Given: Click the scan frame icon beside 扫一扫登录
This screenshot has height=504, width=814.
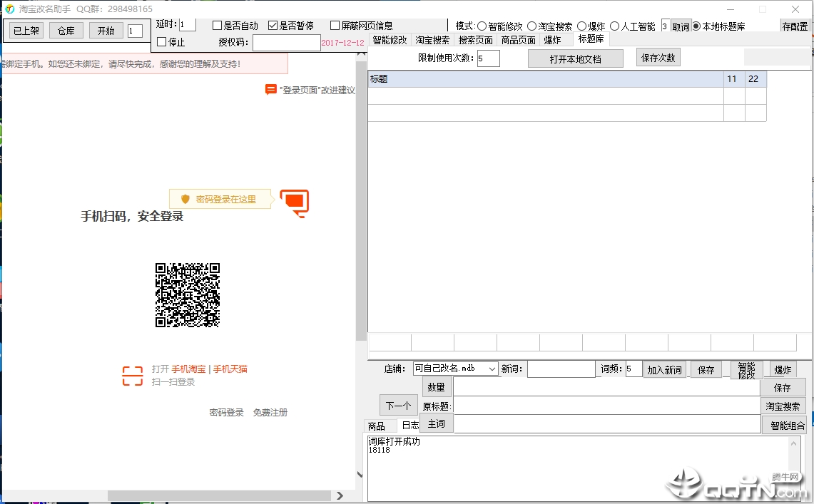Looking at the screenshot, I should click(133, 376).
